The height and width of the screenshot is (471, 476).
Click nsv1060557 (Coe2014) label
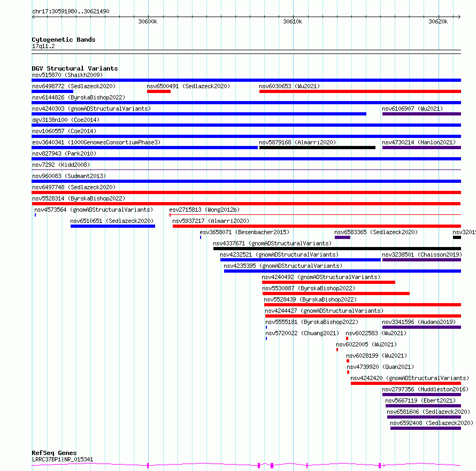(64, 131)
